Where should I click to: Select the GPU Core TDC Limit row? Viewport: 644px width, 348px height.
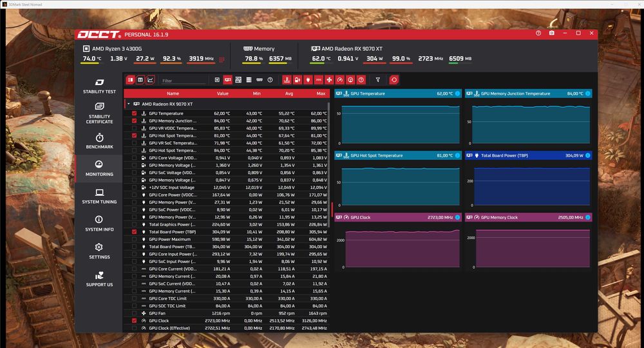point(227,298)
